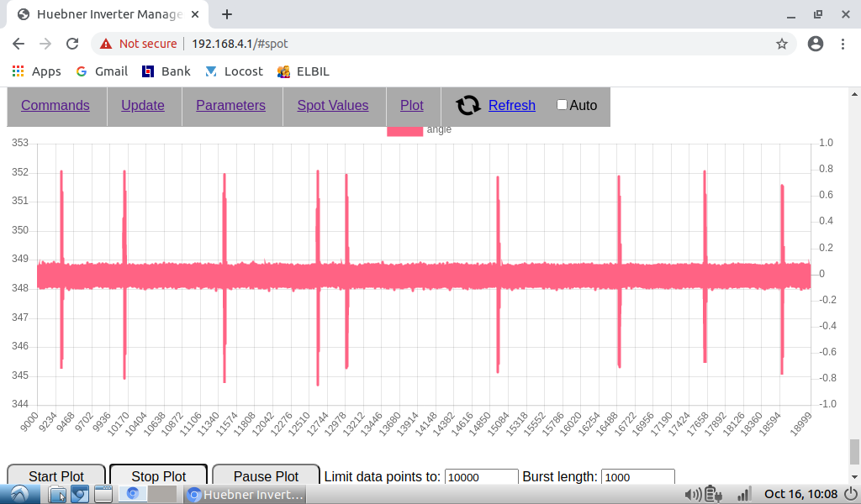Enable the Auto refresh checkbox

point(562,105)
